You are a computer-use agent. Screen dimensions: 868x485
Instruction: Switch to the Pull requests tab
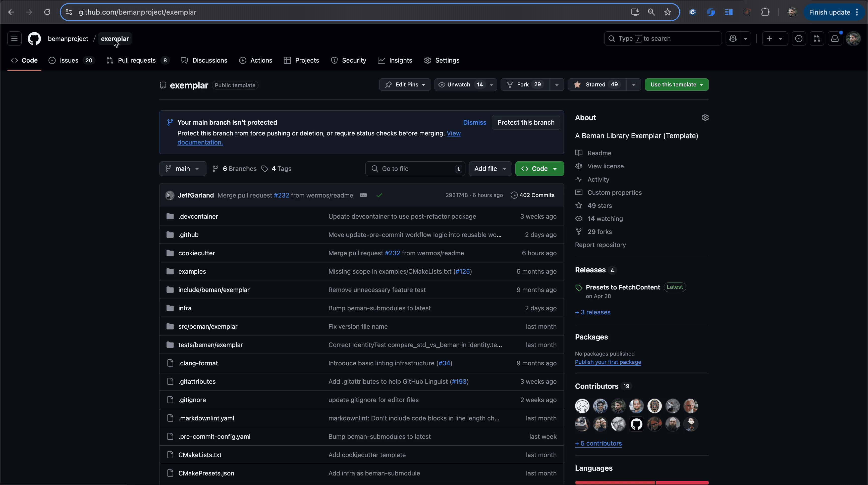tap(136, 60)
